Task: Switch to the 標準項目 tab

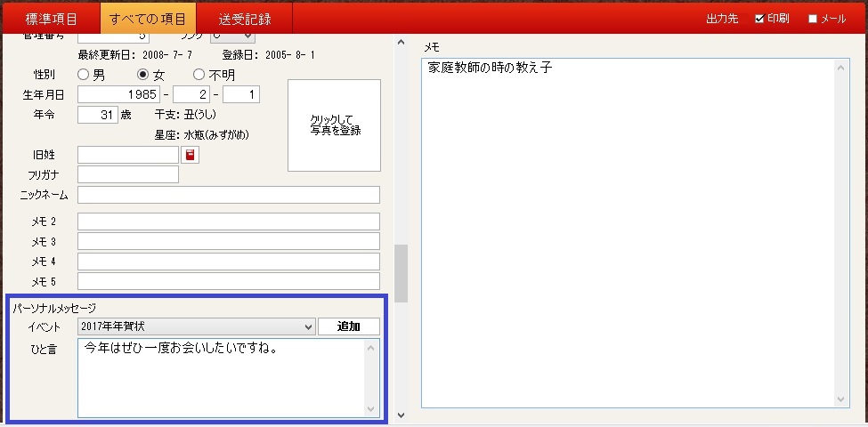Action: (51, 19)
